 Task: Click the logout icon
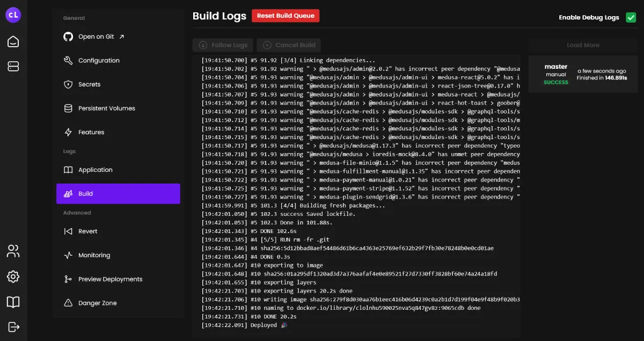[13, 327]
